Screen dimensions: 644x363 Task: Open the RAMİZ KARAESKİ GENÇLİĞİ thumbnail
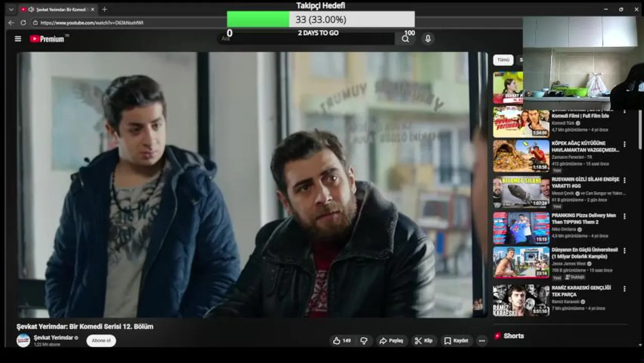point(521,300)
